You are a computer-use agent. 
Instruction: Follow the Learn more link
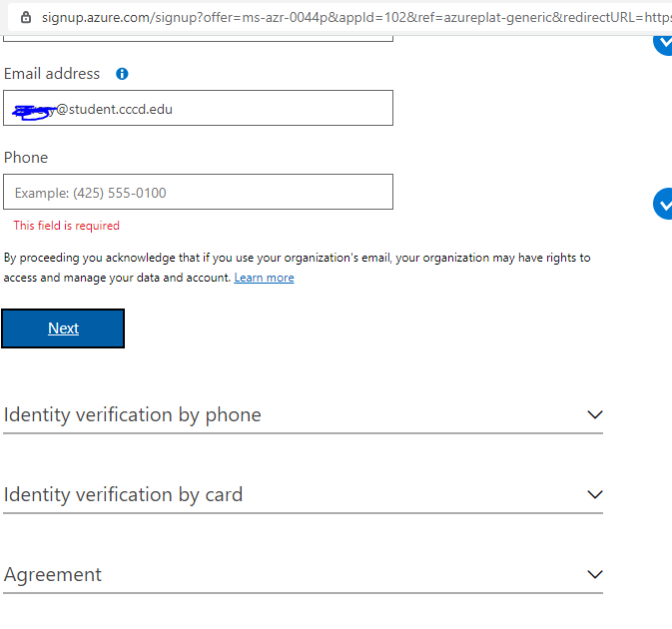(264, 278)
